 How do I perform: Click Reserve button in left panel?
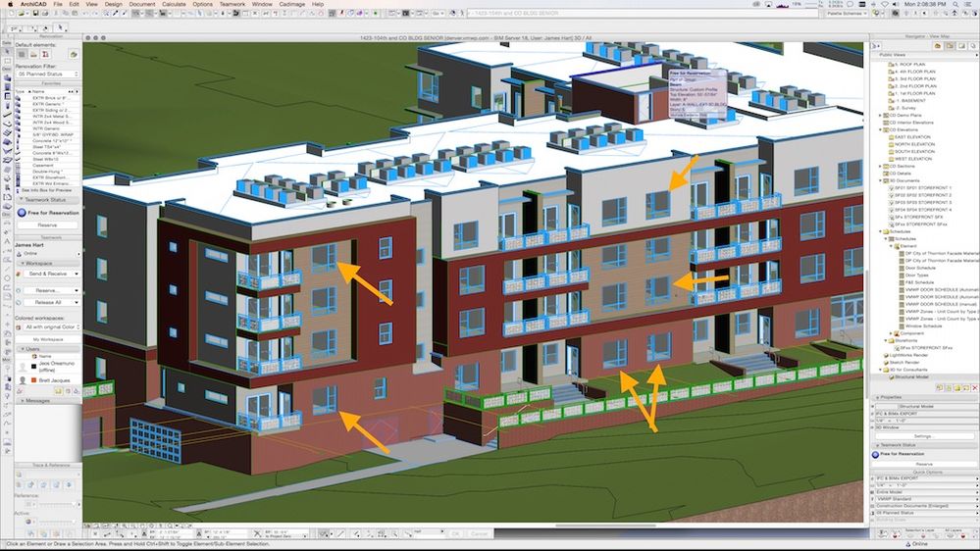[47, 225]
